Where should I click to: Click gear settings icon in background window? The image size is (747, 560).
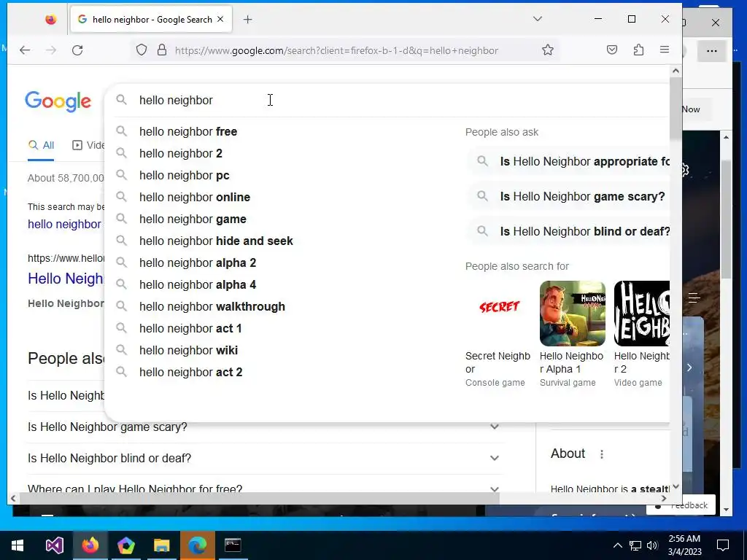click(x=686, y=170)
